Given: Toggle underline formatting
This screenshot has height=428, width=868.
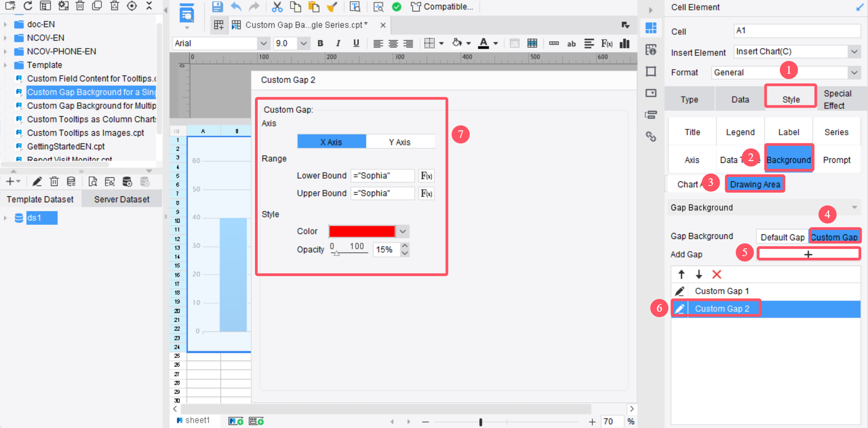Looking at the screenshot, I should [356, 43].
